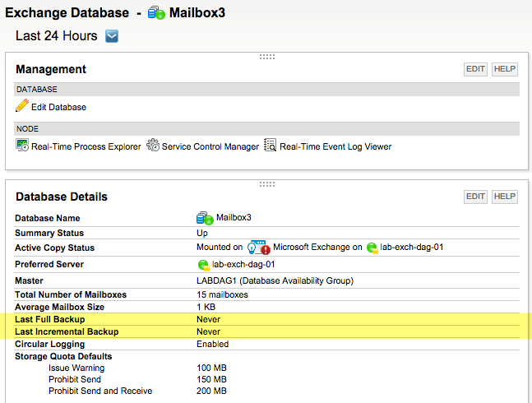Click the Mailbox3 database icon in the header

tap(156, 13)
